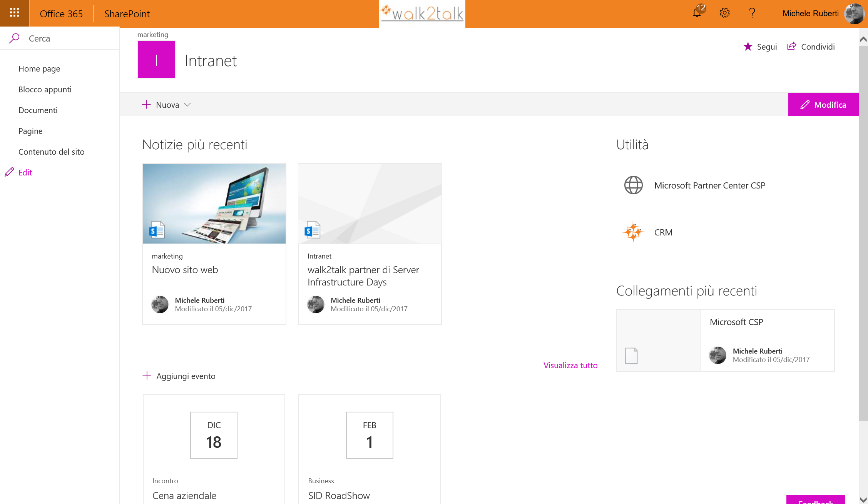Open Blocco appunti in left navigation

point(45,89)
